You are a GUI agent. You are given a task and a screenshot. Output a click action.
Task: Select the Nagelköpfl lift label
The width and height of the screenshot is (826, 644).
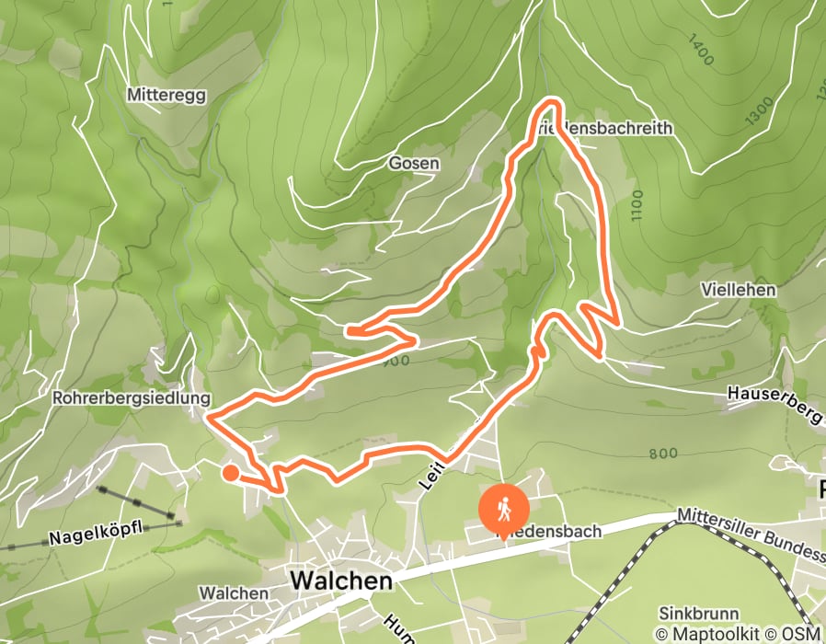pos(96,533)
